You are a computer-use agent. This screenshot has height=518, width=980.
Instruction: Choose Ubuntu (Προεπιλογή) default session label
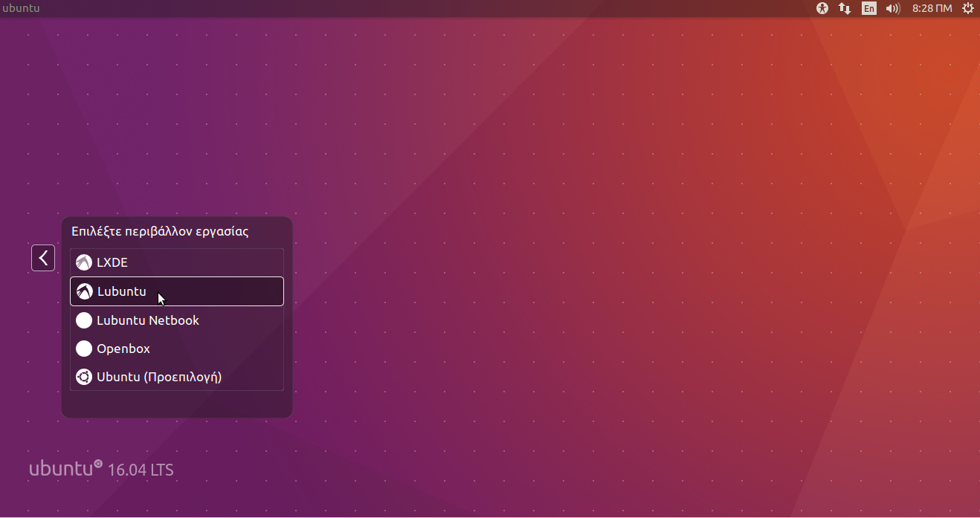tap(159, 377)
